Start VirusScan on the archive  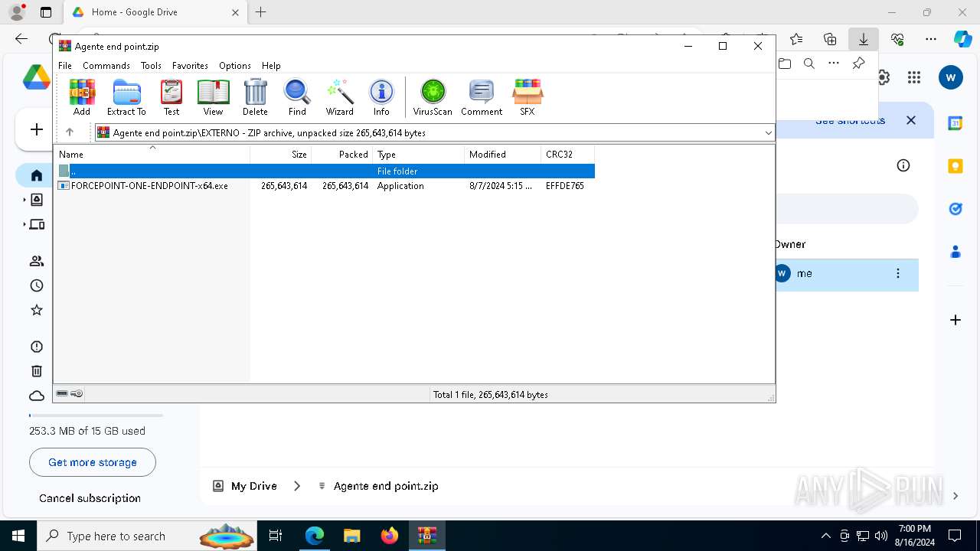pos(433,97)
